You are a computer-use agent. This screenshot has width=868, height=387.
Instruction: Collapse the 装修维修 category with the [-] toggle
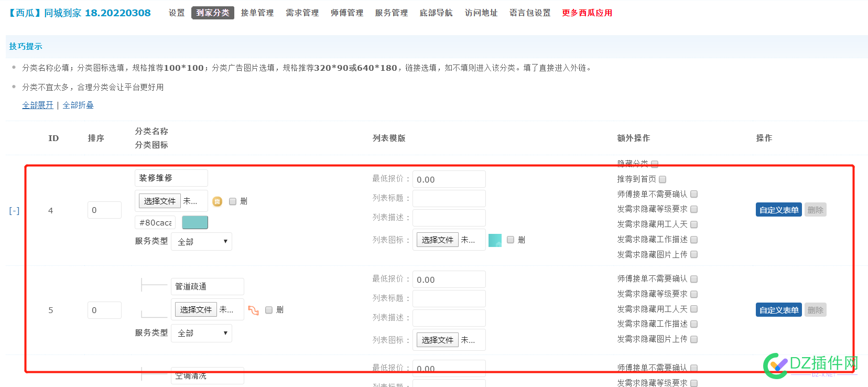(x=14, y=211)
